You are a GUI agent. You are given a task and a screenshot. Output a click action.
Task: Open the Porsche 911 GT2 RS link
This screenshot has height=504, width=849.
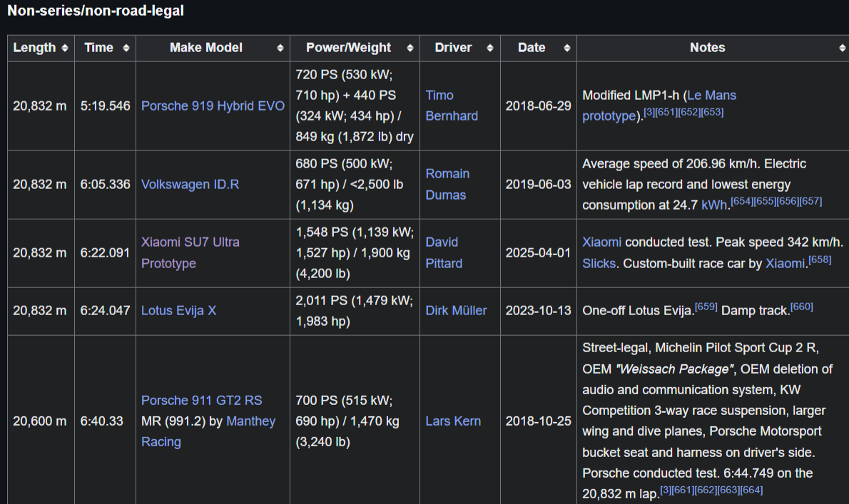[201, 400]
